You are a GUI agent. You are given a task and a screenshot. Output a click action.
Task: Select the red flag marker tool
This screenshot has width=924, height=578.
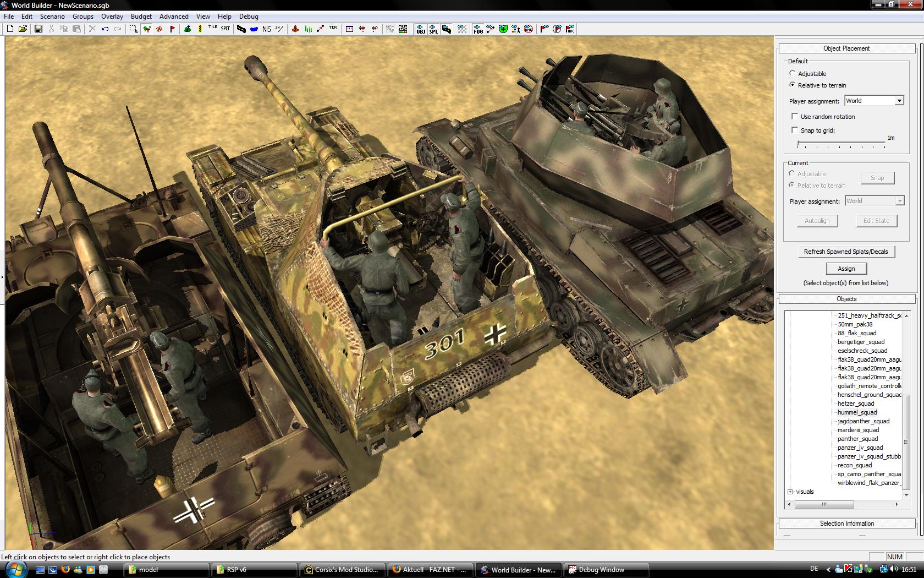click(172, 29)
